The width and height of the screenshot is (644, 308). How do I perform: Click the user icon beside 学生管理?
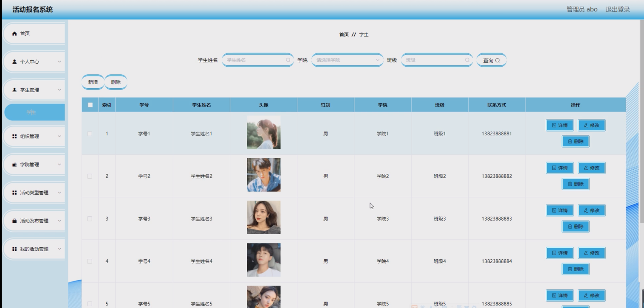click(14, 90)
